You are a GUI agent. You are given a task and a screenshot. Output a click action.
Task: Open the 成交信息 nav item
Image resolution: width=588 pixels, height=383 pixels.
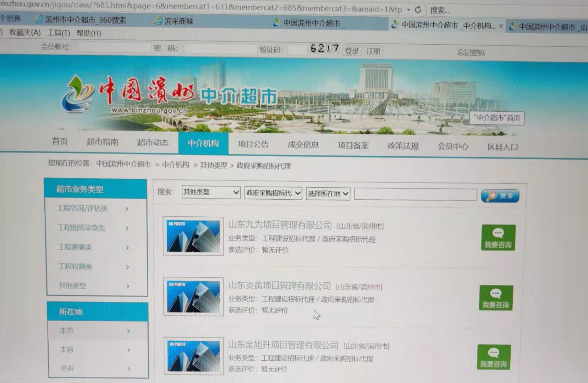point(303,144)
